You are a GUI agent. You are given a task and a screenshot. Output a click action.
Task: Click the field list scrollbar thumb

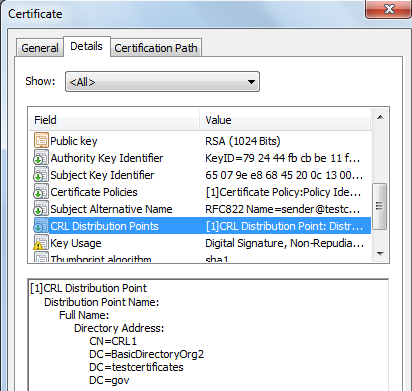[380, 206]
